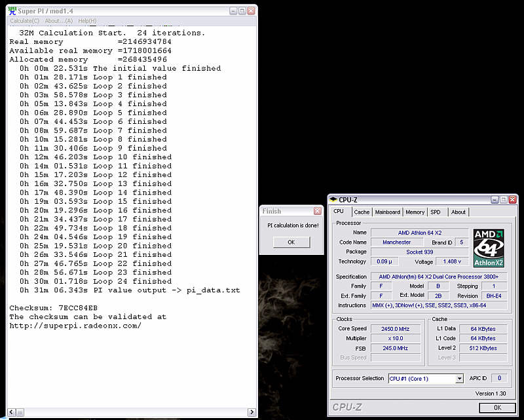The height and width of the screenshot is (420, 524).
Task: Click the Instructions MMX SSE field
Action: [438, 305]
